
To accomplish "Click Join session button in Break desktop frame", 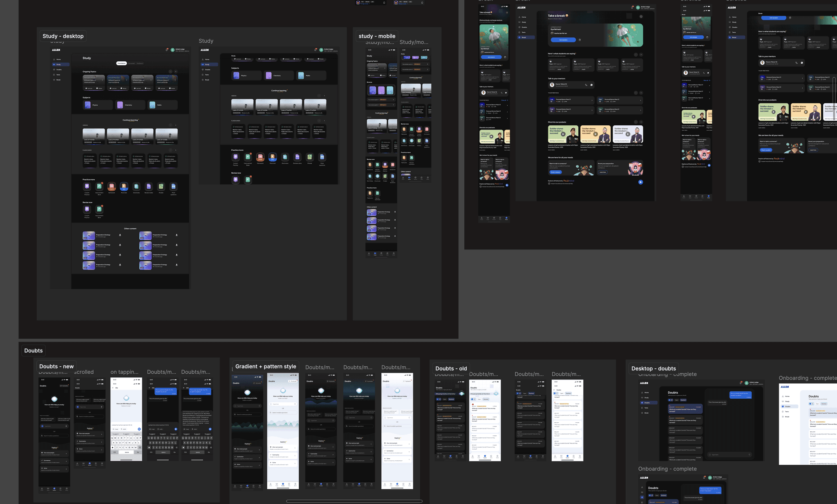I will click(x=563, y=40).
